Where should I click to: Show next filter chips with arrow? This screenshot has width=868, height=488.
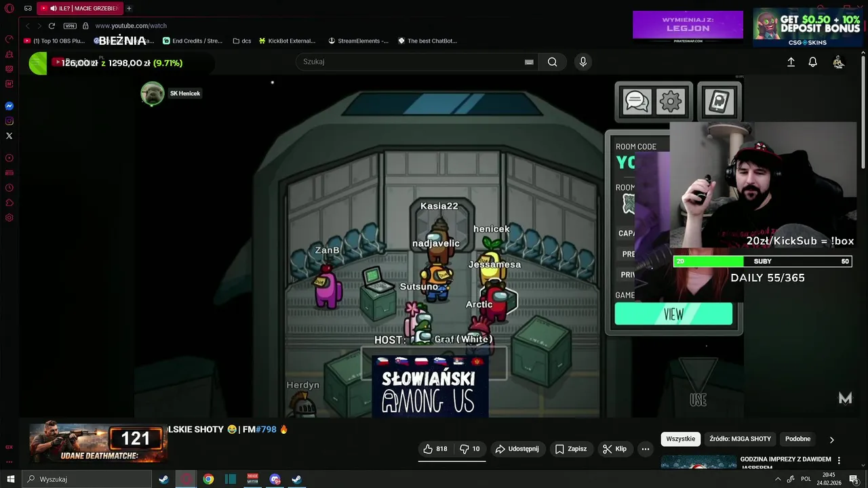[x=832, y=439]
